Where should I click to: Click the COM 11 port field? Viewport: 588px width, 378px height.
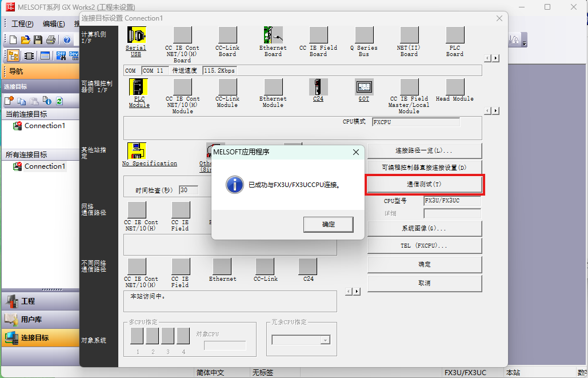155,70
